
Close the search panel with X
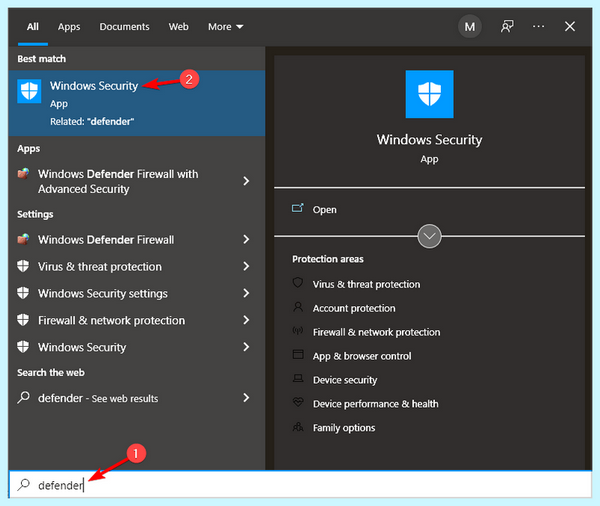(x=570, y=26)
